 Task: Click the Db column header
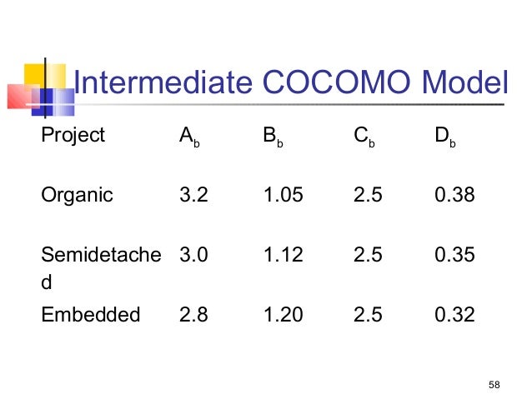pyautogui.click(x=444, y=137)
